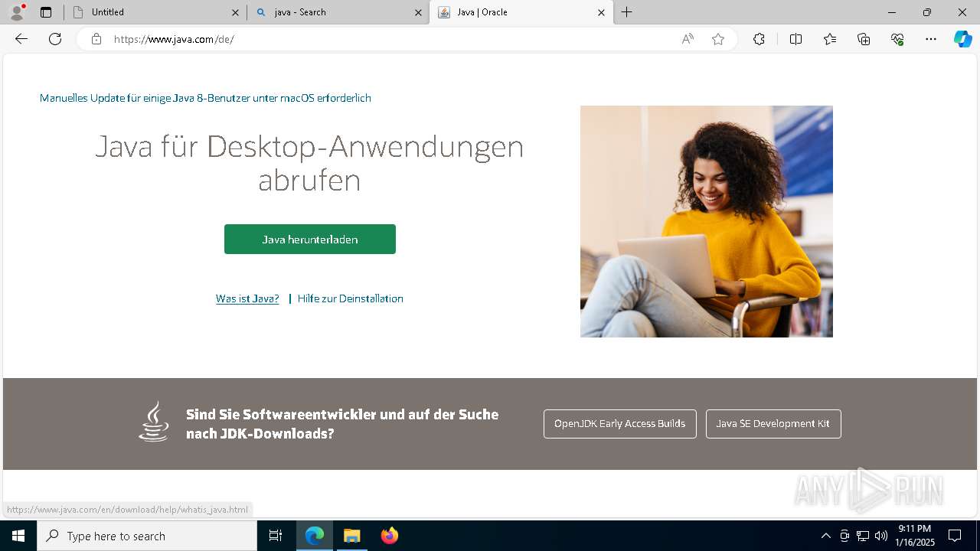This screenshot has height=551, width=980.
Task: Click the Java für Desktop-Anwendungen abrufen heading
Action: coord(309,163)
